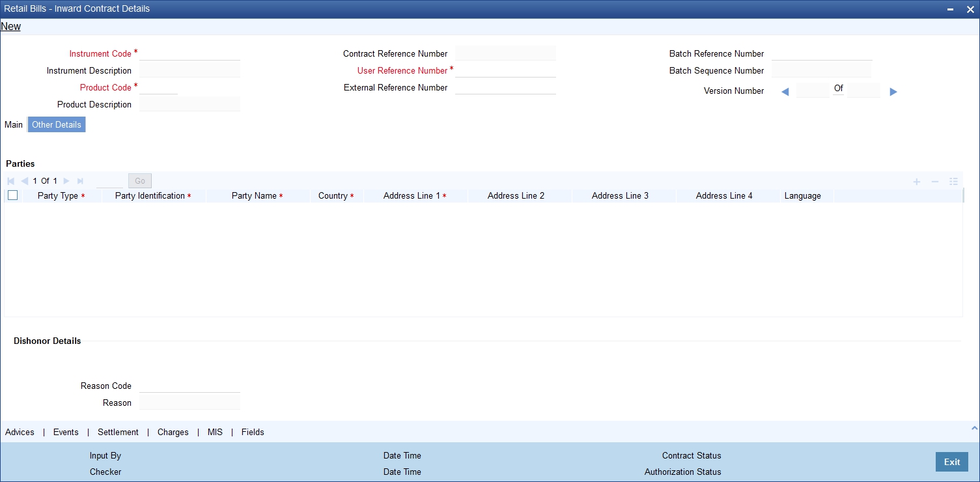The image size is (980, 482).
Task: Open the Main tab
Action: (13, 124)
